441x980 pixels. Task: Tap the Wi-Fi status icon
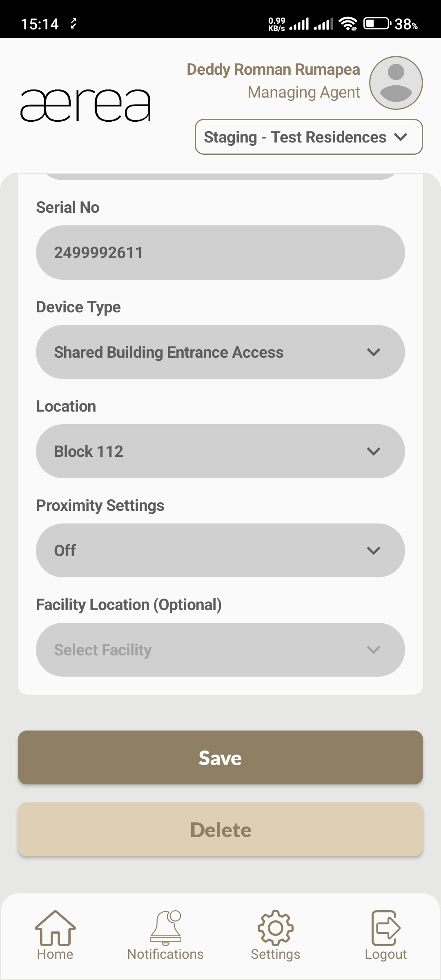[348, 24]
